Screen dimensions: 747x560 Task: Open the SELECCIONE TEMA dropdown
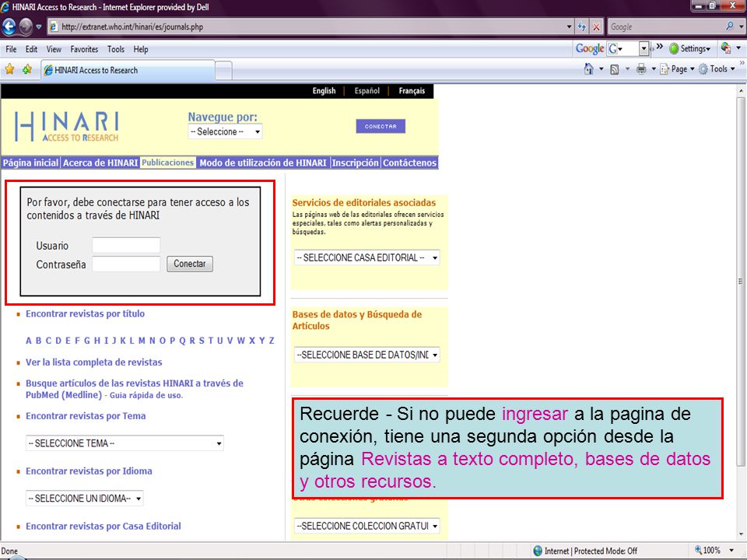point(124,443)
